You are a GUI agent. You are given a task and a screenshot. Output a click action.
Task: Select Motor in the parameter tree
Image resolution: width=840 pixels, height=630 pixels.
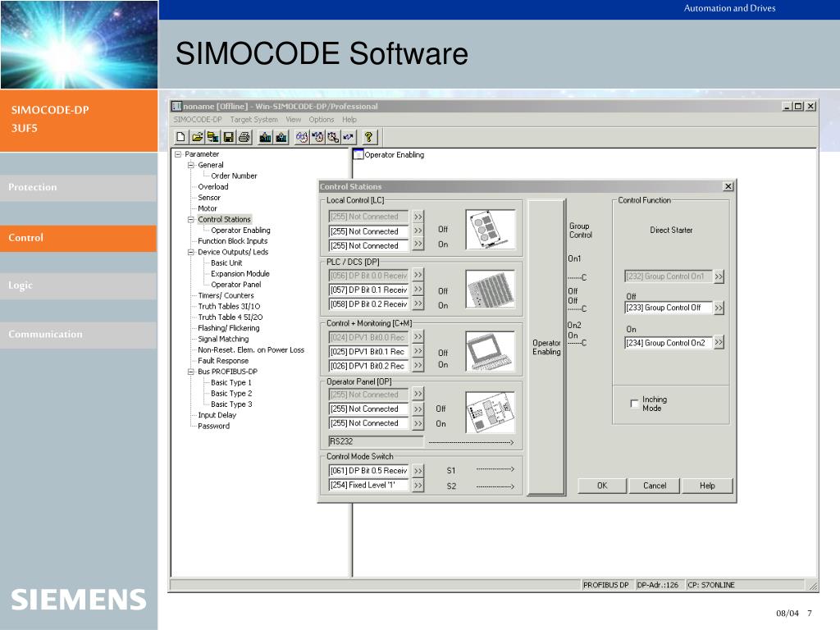[x=208, y=208]
